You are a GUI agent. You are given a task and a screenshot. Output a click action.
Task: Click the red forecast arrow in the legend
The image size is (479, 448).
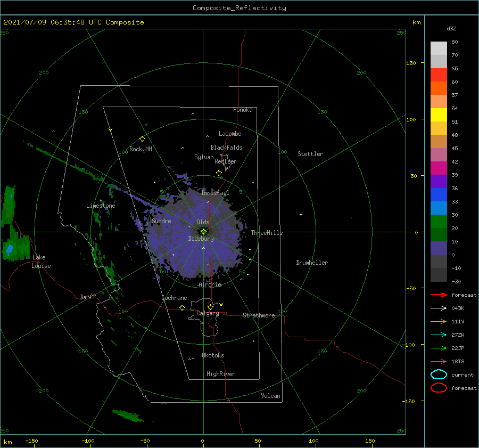point(439,295)
